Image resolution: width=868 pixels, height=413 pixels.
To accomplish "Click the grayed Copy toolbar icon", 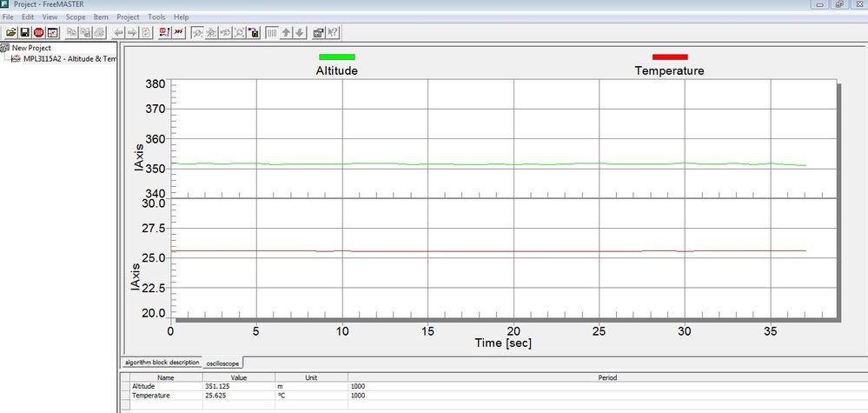I will tap(71, 33).
